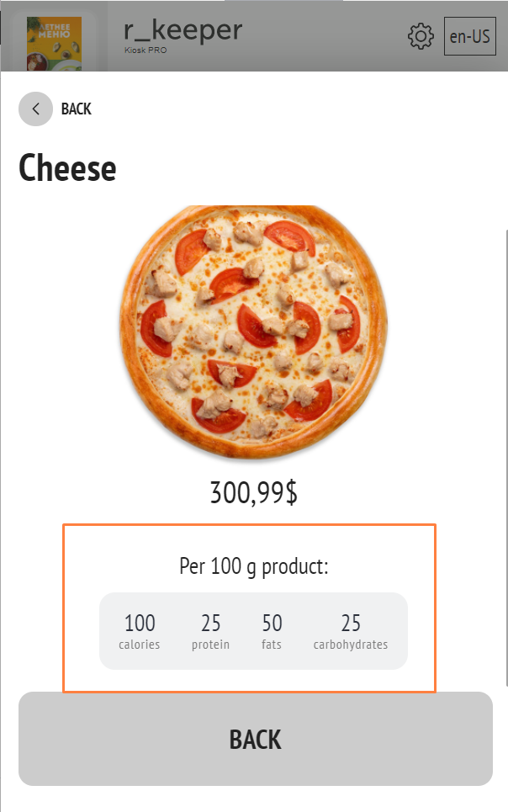Click the Per 100 g product caption

point(254,566)
